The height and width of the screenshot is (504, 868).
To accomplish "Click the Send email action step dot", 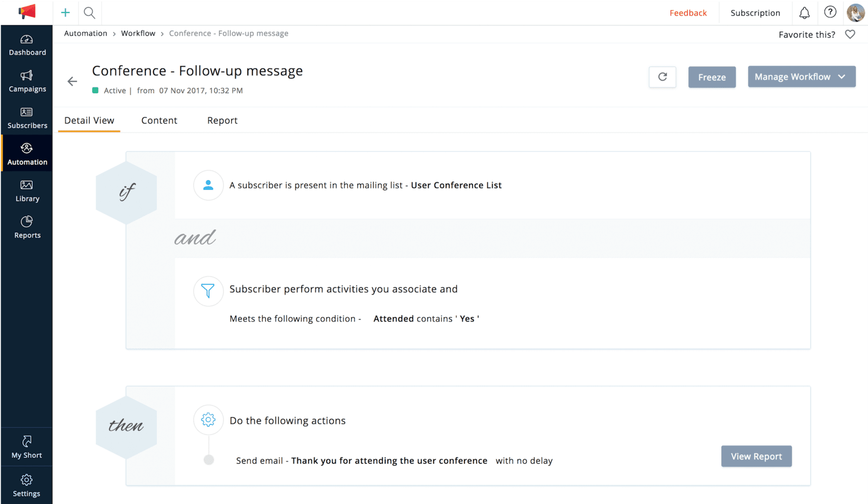I will click(x=209, y=460).
